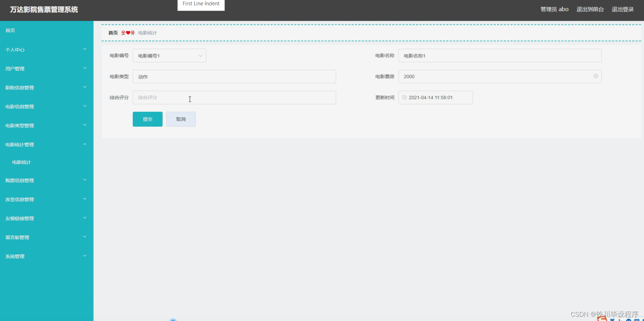644x321 pixels.
Task: Click 退出登录 in the header
Action: (623, 9)
